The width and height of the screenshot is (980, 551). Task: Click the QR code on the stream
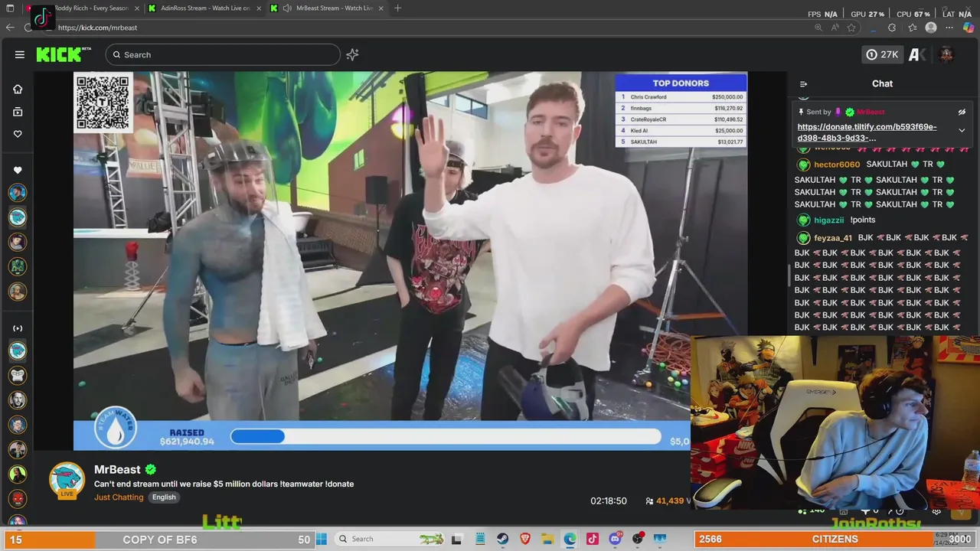pyautogui.click(x=103, y=103)
